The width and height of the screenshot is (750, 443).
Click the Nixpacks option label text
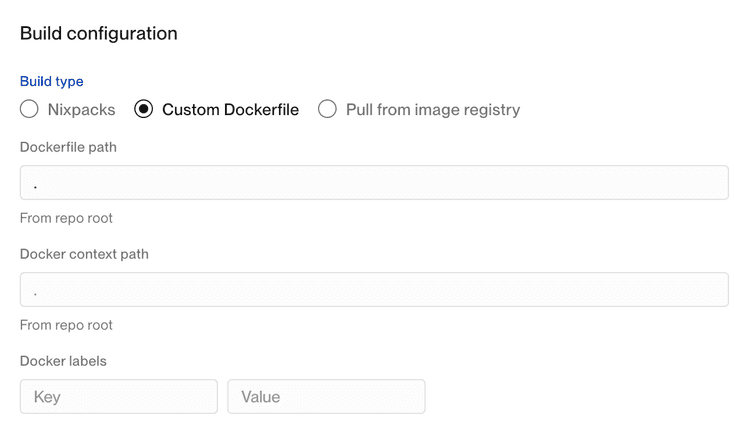81,110
